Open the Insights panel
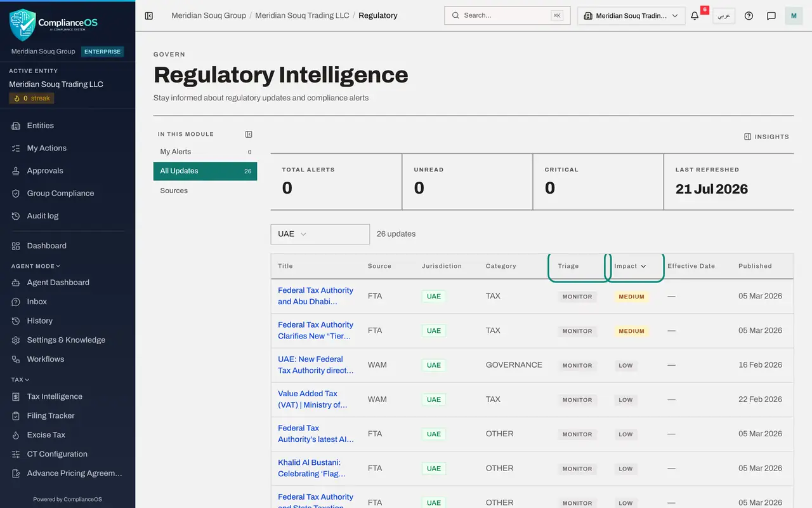 tap(766, 137)
